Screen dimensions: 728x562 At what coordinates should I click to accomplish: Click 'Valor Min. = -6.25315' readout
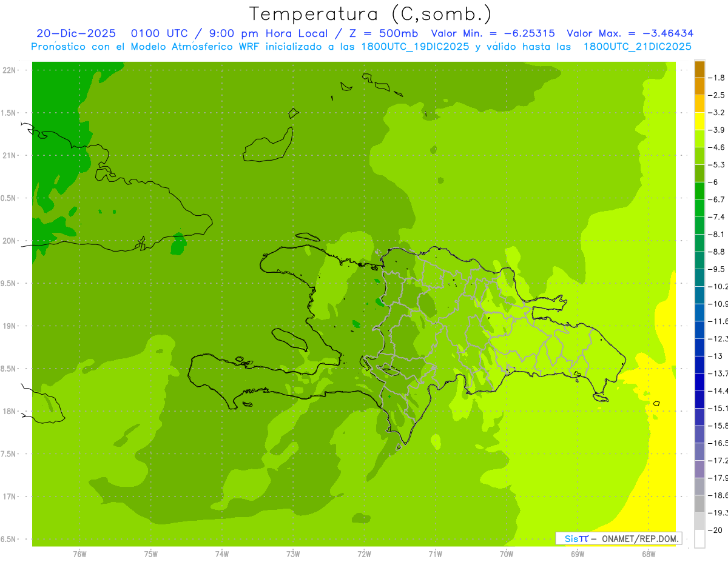pos(493,33)
